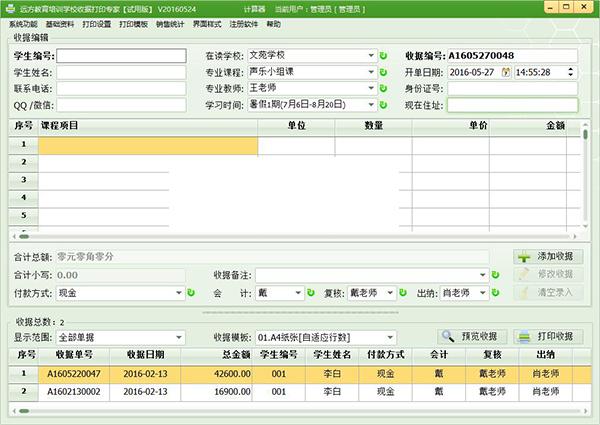600x425 pixels.
Task: Open the 收据模板 dropdown with A4 template
Action: 390,337
